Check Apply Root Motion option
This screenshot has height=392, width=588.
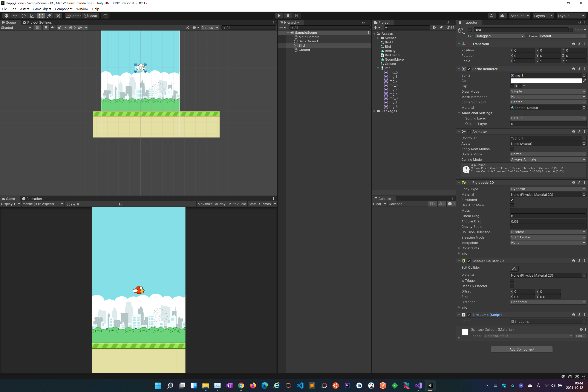pos(512,149)
